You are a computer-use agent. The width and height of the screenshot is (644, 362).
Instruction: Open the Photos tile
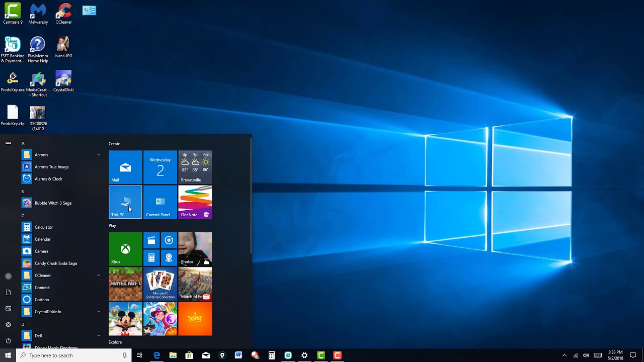[x=195, y=249]
